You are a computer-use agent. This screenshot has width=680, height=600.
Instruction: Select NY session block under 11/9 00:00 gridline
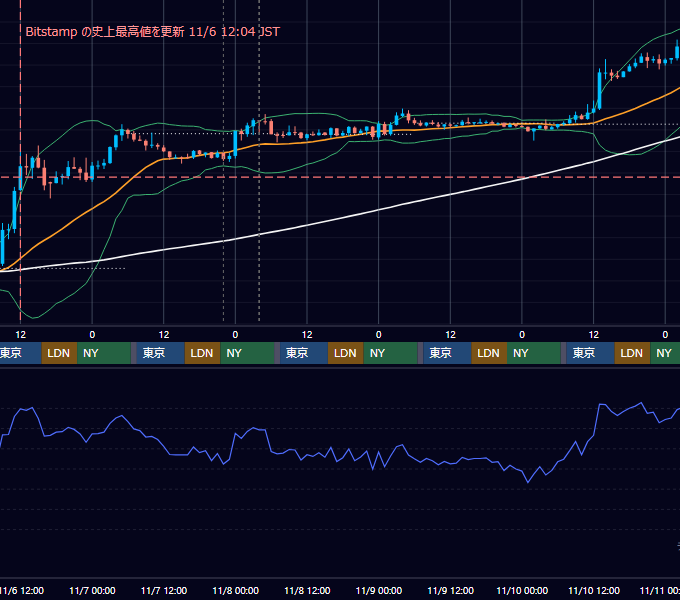[x=390, y=353]
